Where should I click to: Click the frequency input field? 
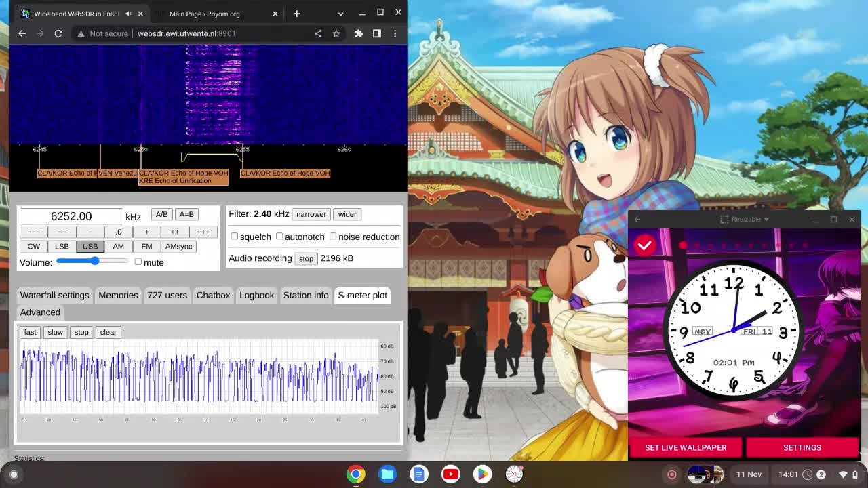click(71, 216)
